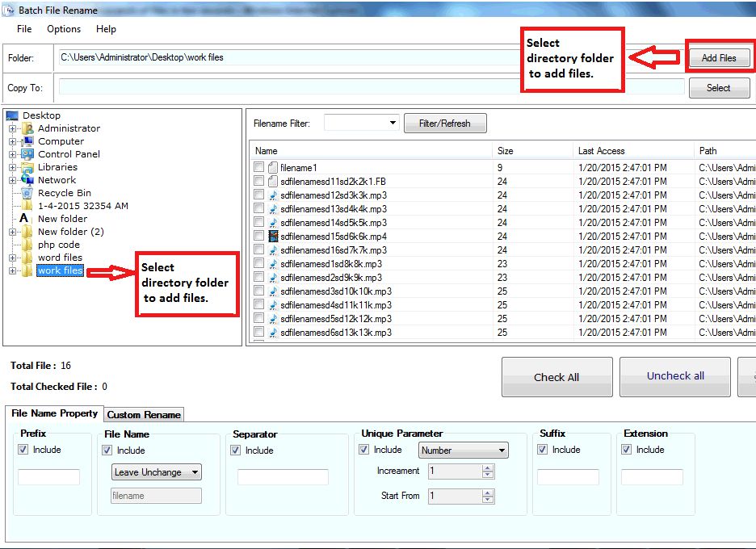Click the sdfilenamesd15sd6k6k.mp4 video file icon
Image resolution: width=756 pixels, height=549 pixels.
point(273,237)
